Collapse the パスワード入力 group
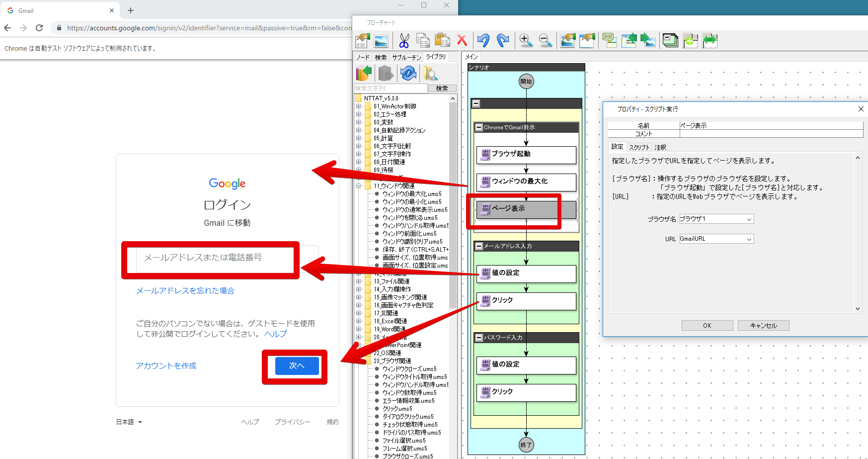Screen dimensions: 868x459 coord(479,337)
